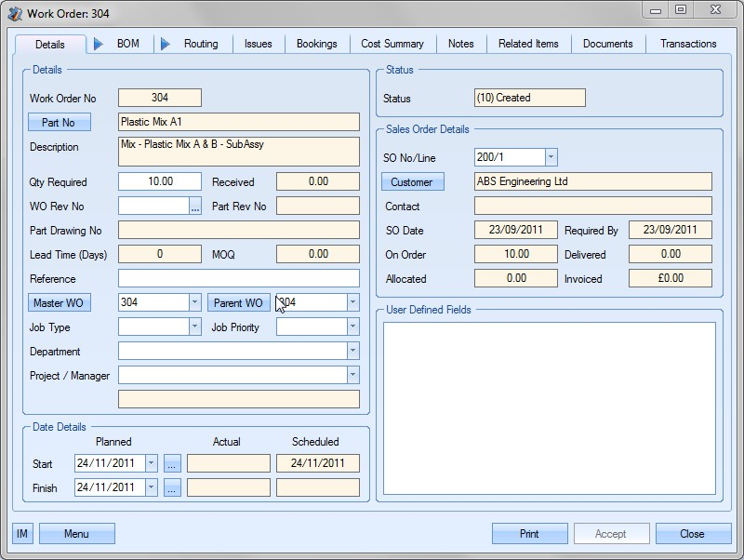Click the IM button at bottom left

click(22, 534)
